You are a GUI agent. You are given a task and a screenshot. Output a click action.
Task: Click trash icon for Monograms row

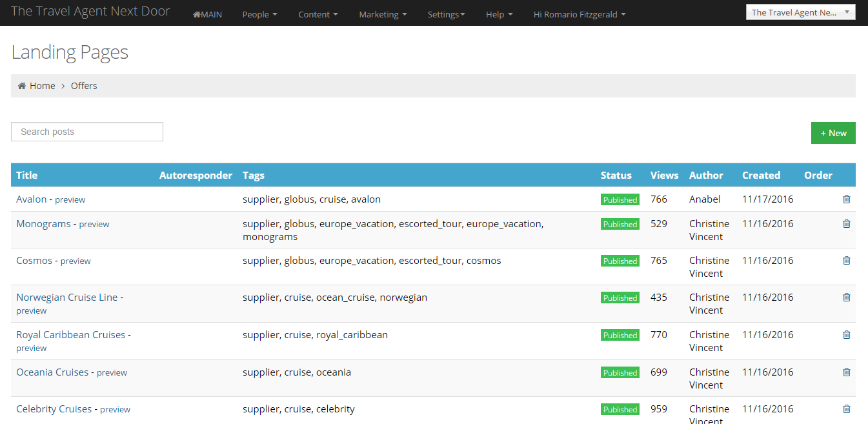pos(847,224)
